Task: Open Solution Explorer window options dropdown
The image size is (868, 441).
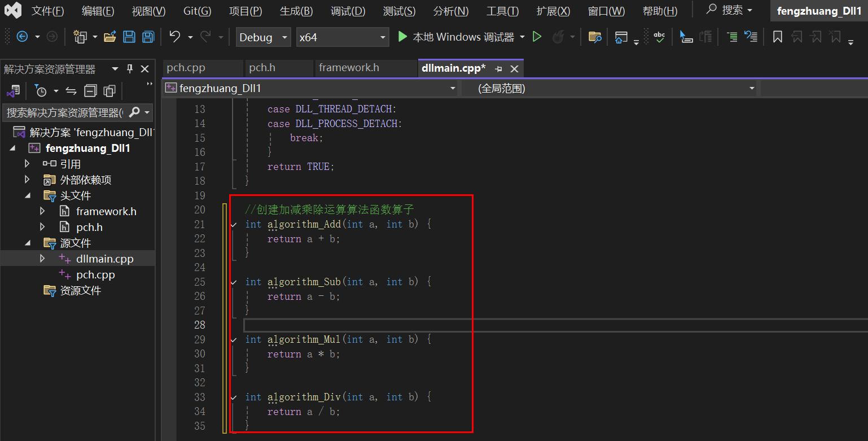Action: [115, 69]
